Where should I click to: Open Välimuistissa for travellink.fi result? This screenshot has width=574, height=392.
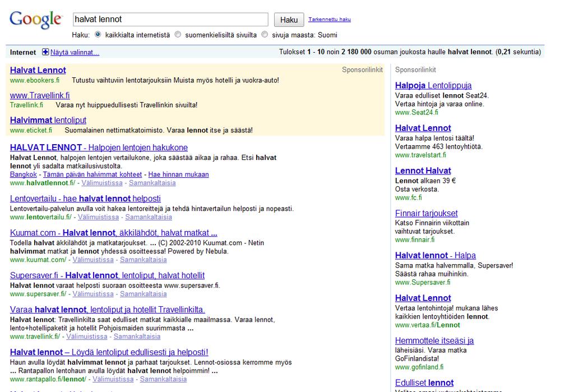[x=87, y=336]
